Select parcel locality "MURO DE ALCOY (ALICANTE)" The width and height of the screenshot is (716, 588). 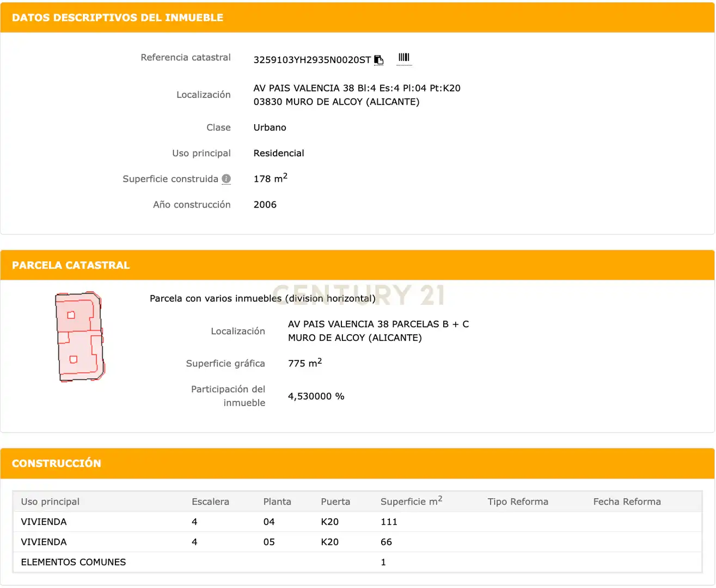click(355, 338)
